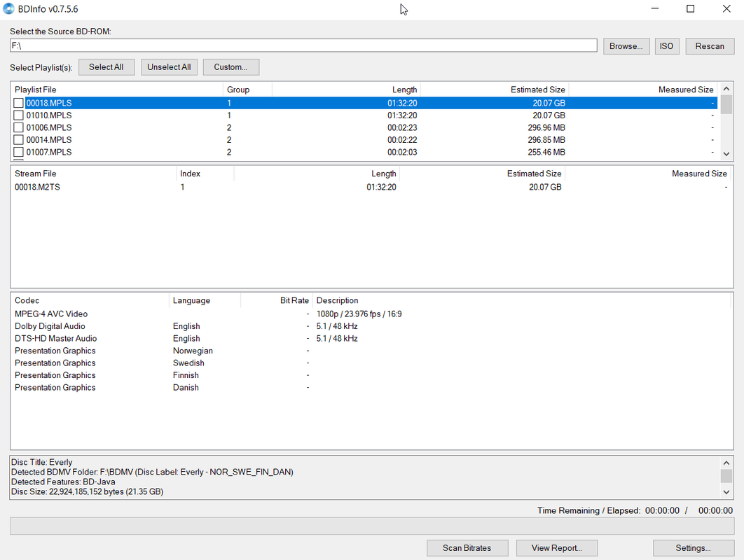The image size is (744, 560).
Task: Select the 01007.MPLS playlist row
Action: [364, 152]
